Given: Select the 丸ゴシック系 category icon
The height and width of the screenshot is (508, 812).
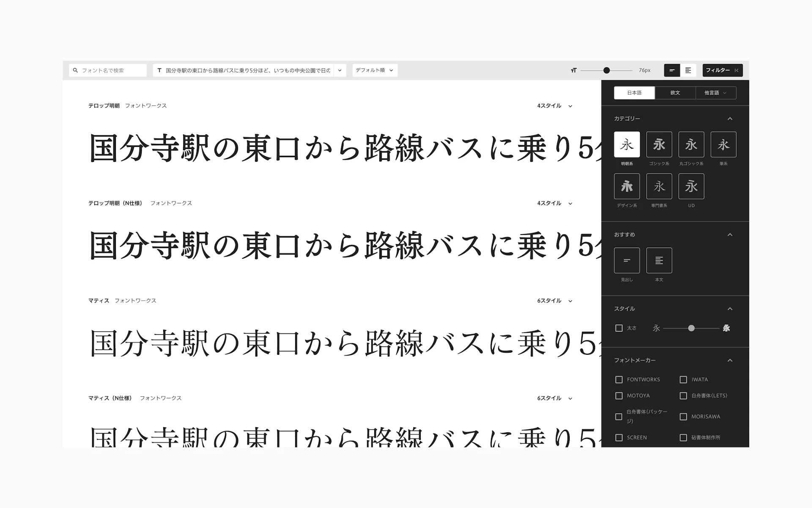Looking at the screenshot, I should click(x=691, y=144).
